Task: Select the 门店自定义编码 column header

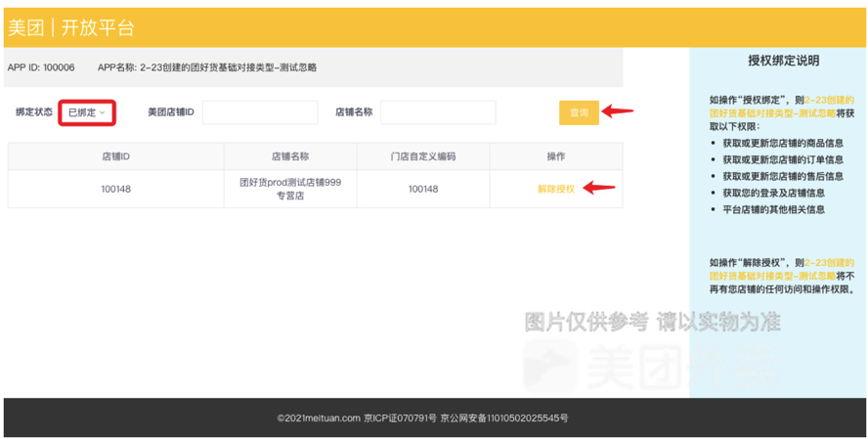Action: coord(423,156)
